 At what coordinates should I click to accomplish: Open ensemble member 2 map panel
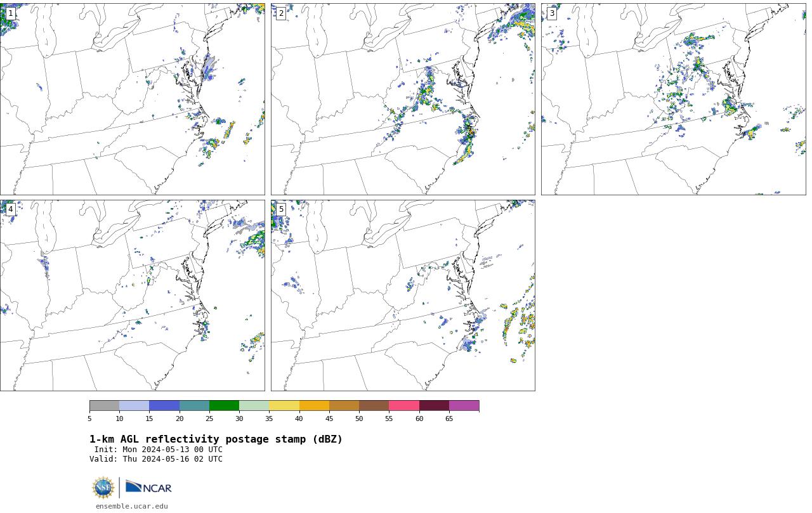[x=403, y=99]
